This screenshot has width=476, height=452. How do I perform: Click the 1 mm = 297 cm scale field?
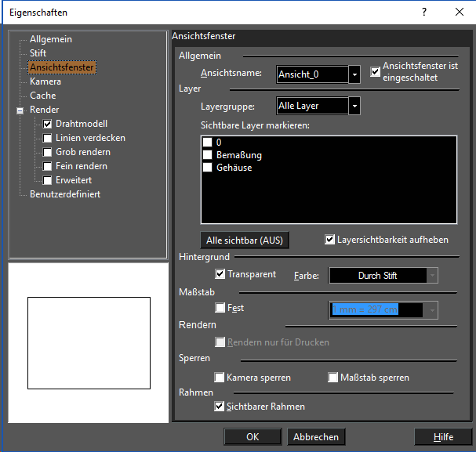(376, 310)
